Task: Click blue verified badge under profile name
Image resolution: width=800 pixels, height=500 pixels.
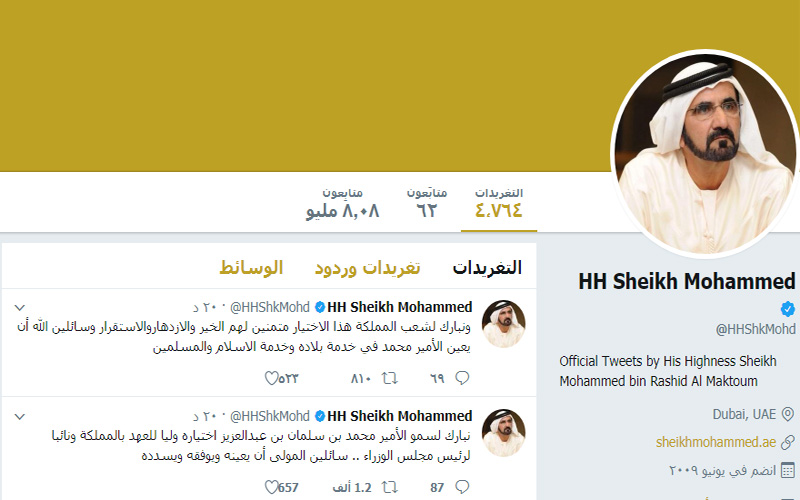Action: click(788, 309)
